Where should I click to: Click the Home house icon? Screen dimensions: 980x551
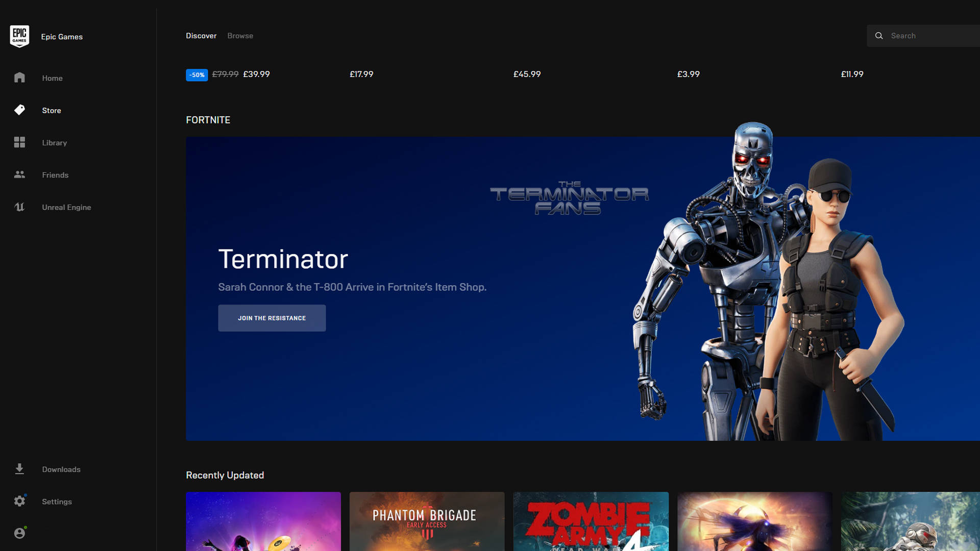click(x=19, y=78)
